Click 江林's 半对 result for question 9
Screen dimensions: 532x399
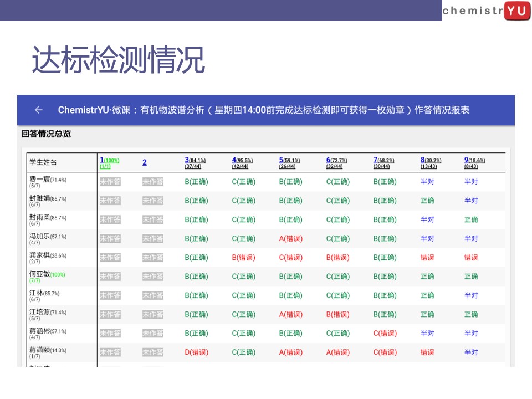click(471, 295)
